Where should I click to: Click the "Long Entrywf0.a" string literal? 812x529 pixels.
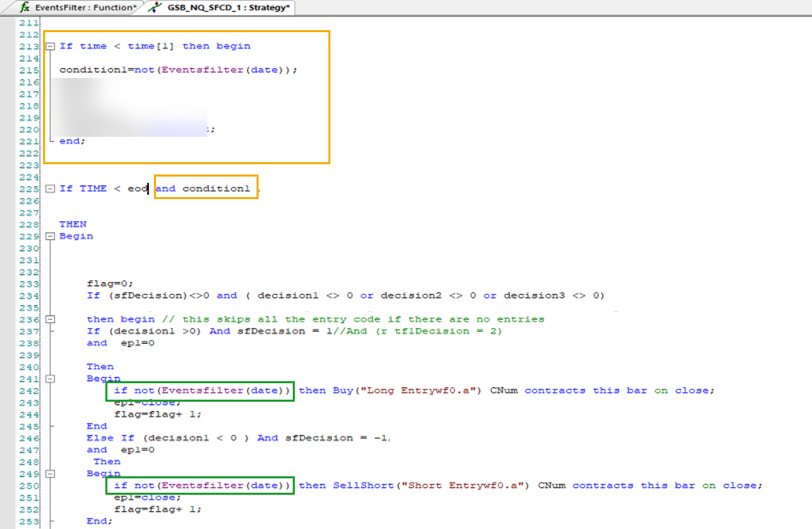click(x=425, y=391)
